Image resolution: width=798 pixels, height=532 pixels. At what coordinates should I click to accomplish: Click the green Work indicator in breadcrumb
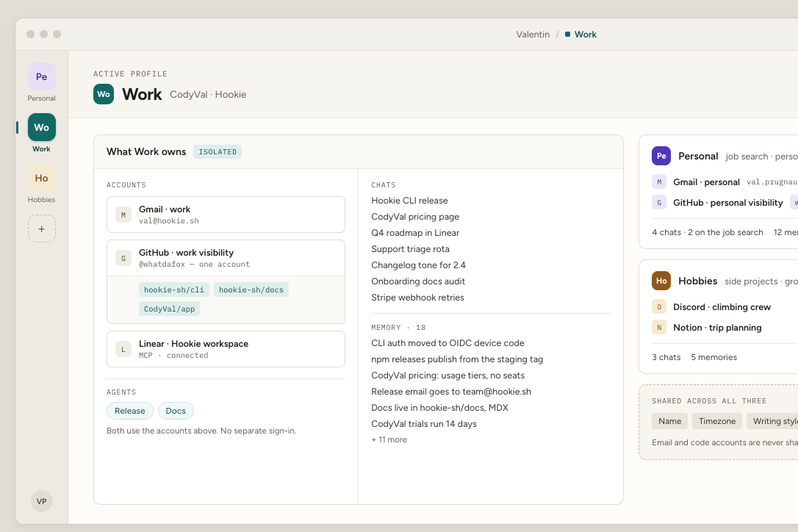567,34
